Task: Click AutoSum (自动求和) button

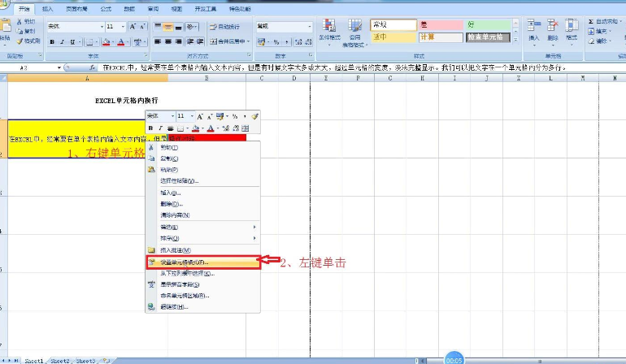Action: [604, 22]
